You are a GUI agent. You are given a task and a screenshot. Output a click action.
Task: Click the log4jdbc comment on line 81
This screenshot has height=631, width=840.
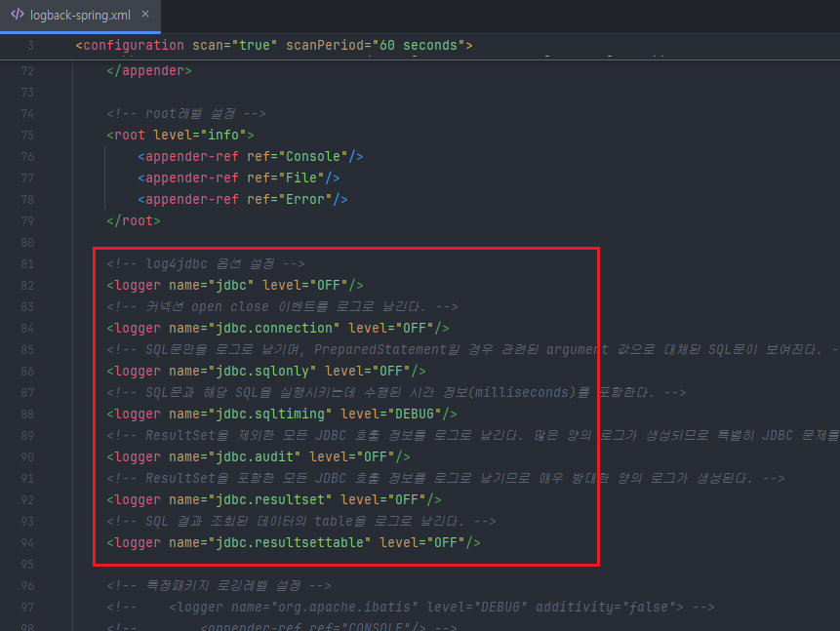pos(206,263)
